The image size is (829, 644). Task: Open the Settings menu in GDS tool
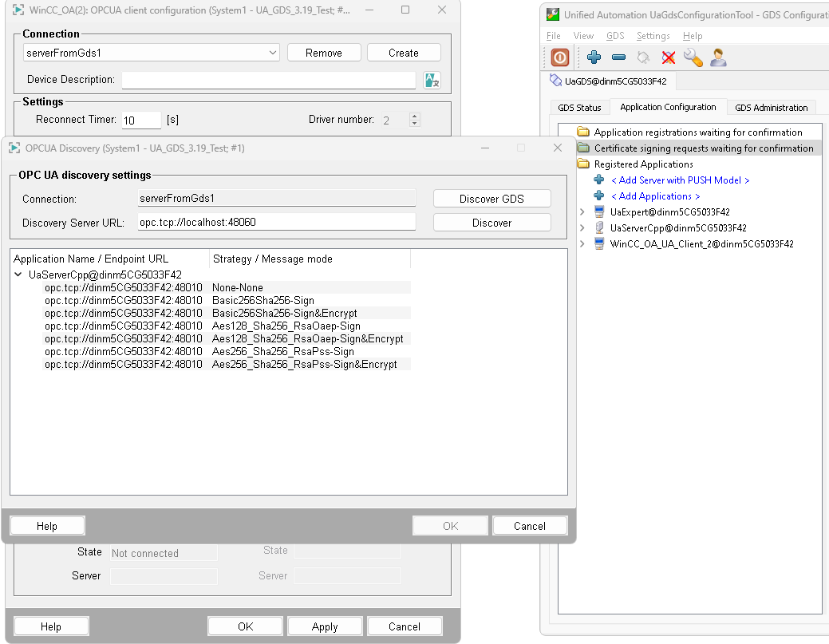pyautogui.click(x=653, y=36)
